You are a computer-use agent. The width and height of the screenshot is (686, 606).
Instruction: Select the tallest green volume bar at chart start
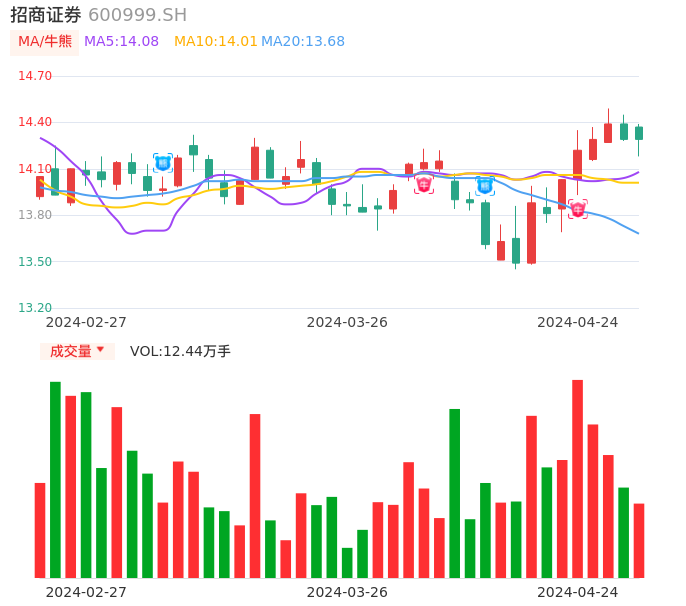point(55,480)
